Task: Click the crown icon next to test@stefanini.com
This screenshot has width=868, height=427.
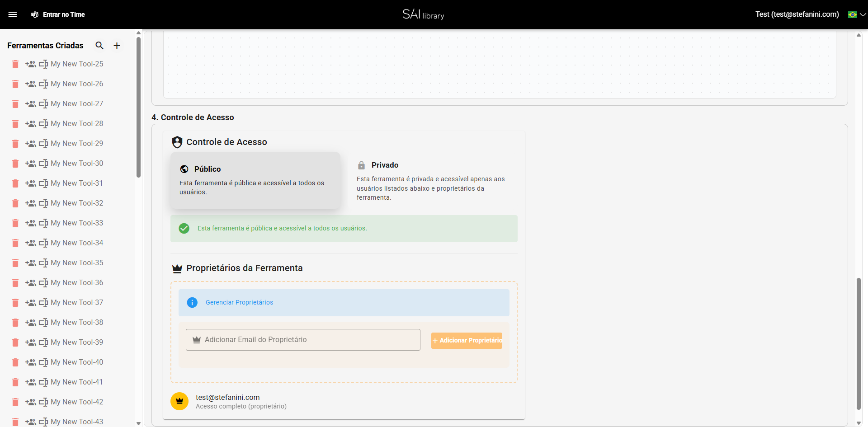Action: tap(179, 401)
